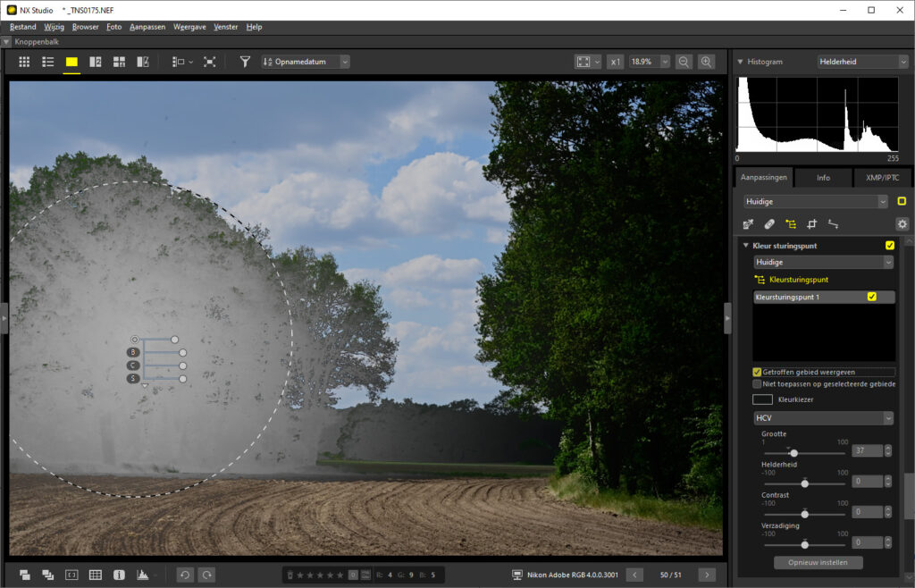Image resolution: width=915 pixels, height=588 pixels.
Task: Uncheck 'Getroffen gebied weergeven' checkbox
Action: [x=758, y=372]
